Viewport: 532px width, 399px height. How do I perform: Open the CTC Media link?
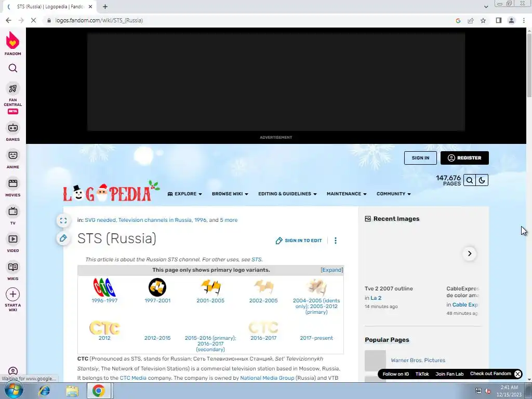pyautogui.click(x=133, y=378)
